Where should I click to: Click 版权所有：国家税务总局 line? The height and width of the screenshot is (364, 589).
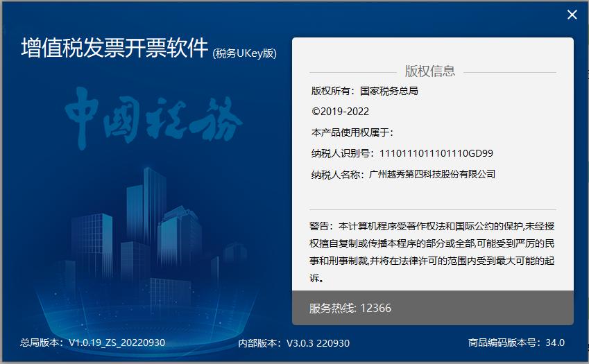pos(364,91)
